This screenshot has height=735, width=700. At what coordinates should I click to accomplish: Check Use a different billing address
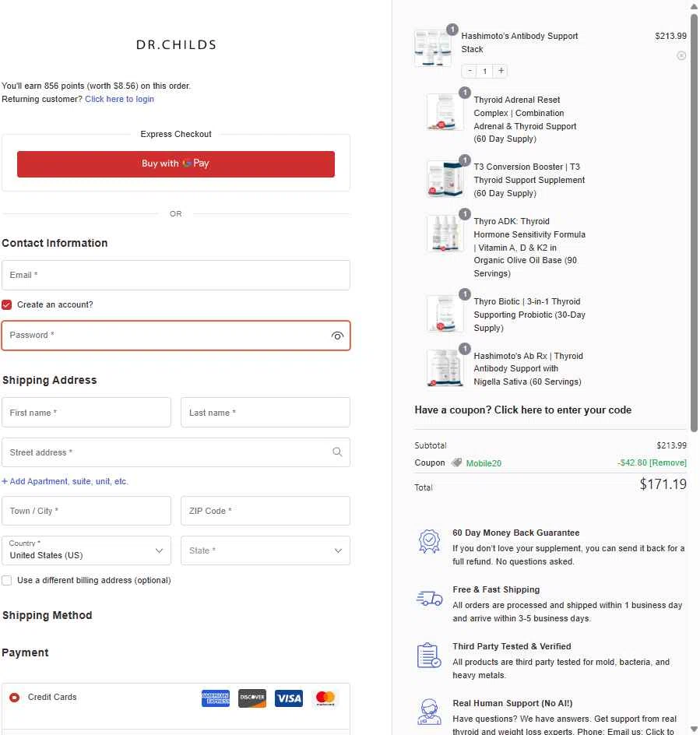click(6, 580)
